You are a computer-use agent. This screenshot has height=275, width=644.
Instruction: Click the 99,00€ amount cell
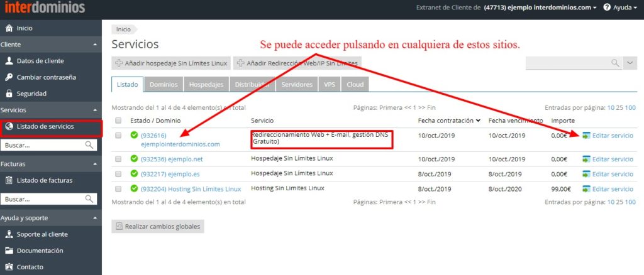pyautogui.click(x=560, y=189)
